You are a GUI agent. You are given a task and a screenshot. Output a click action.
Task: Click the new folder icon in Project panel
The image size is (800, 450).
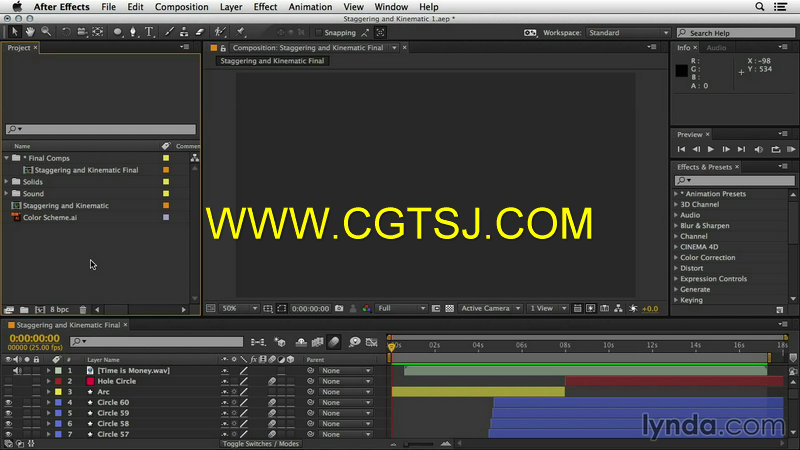pos(24,309)
